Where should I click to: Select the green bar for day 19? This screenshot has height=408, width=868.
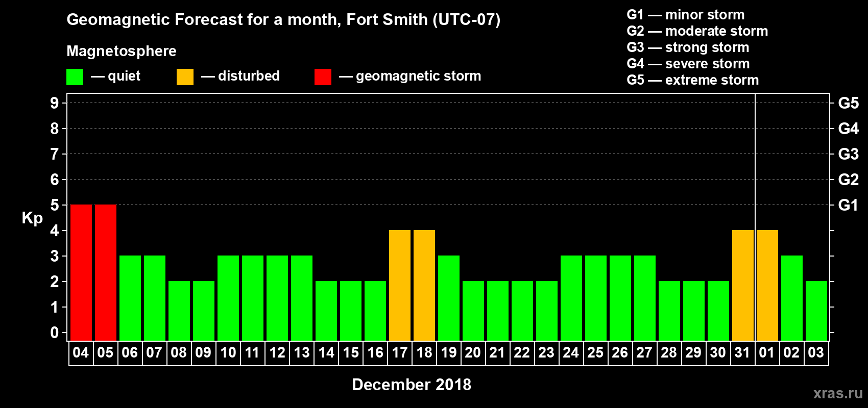(x=449, y=298)
